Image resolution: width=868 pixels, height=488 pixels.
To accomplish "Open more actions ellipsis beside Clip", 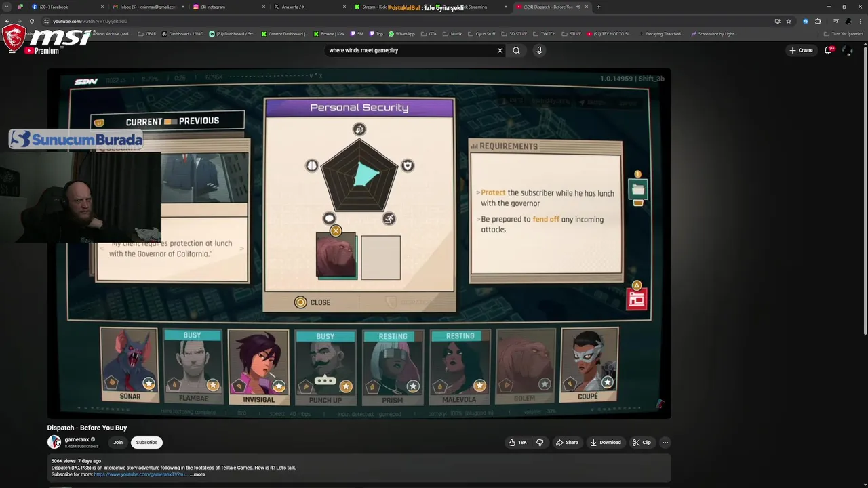I will tap(665, 442).
